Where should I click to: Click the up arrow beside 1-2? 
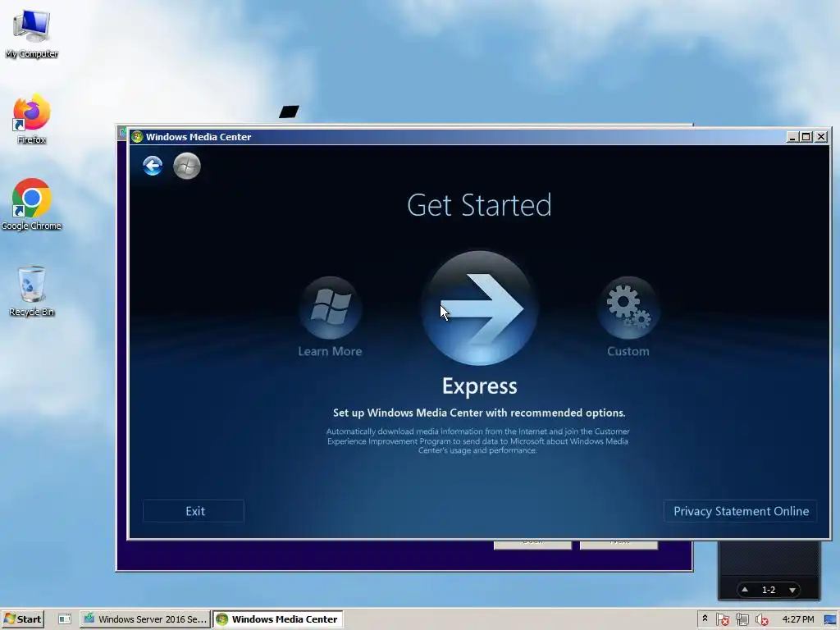(x=745, y=590)
